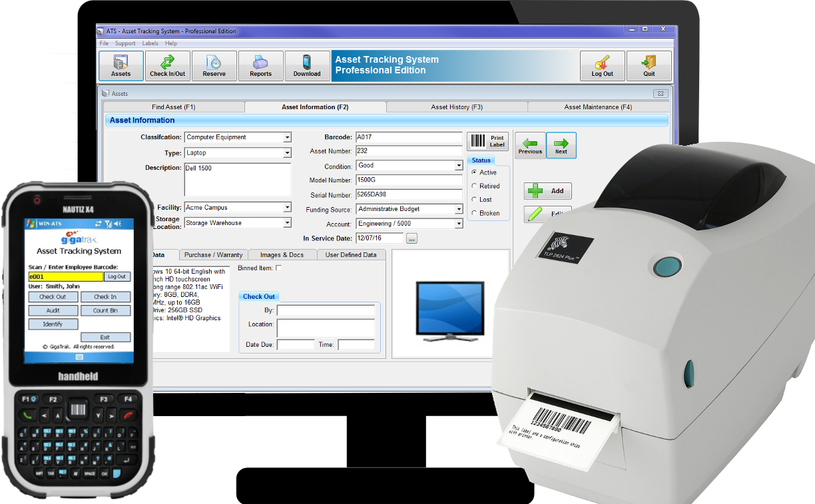Tap the yellow employee barcode field on handheld
The width and height of the screenshot is (815, 504).
pyautogui.click(x=65, y=276)
